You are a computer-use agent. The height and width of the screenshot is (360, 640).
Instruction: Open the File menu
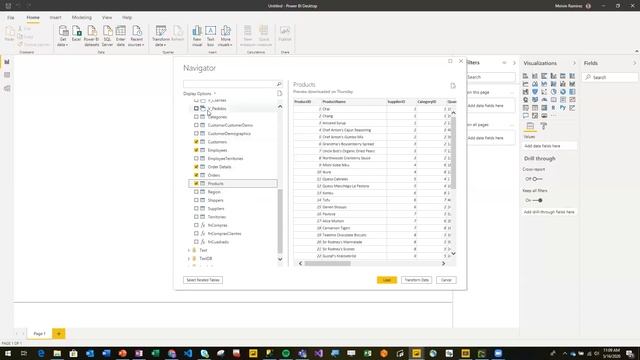(11, 18)
